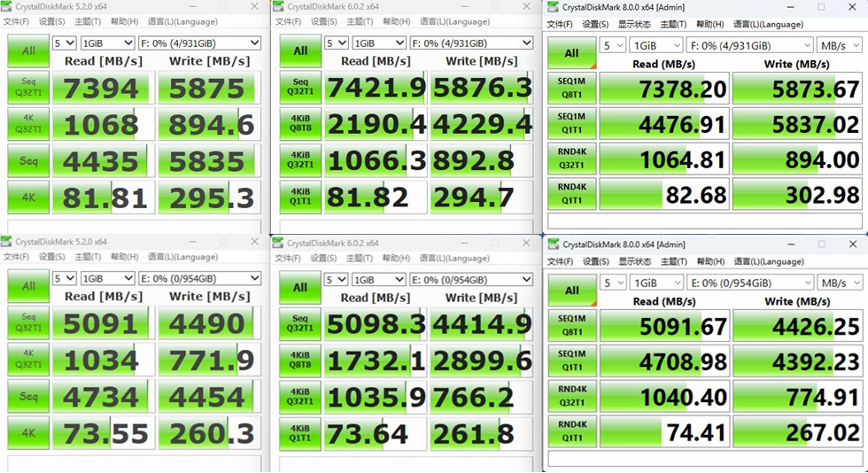Click 4K button in top 5.2.0 window (F: drive)
868x473 pixels.
click(x=28, y=198)
